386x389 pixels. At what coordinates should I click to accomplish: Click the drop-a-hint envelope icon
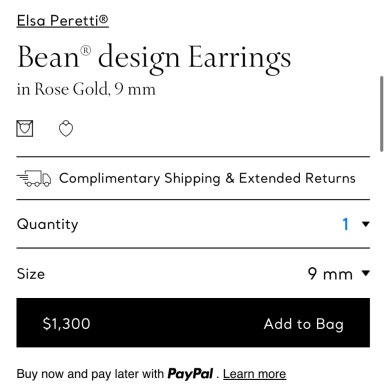25,128
